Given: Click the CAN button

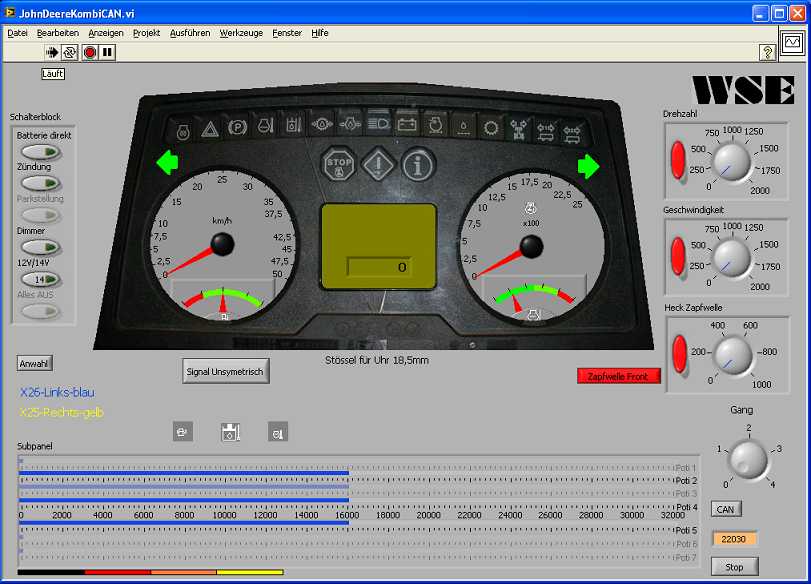Looking at the screenshot, I should coord(726,509).
